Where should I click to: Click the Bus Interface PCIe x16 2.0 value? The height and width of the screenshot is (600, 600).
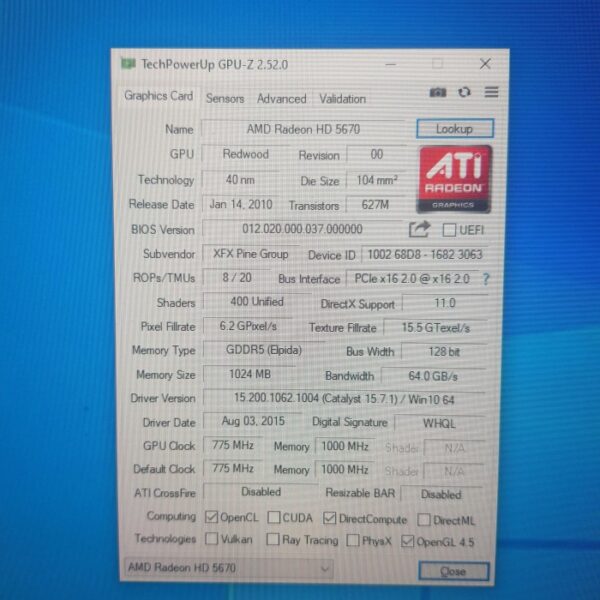tap(412, 279)
